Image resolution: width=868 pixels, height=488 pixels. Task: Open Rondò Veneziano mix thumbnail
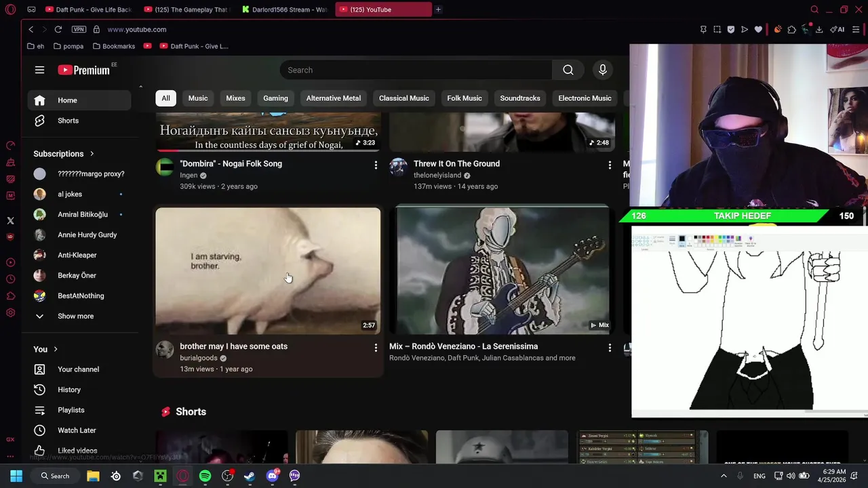pyautogui.click(x=502, y=270)
